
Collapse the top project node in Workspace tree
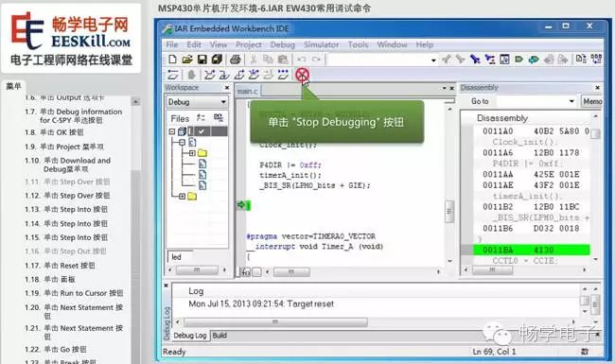point(172,131)
